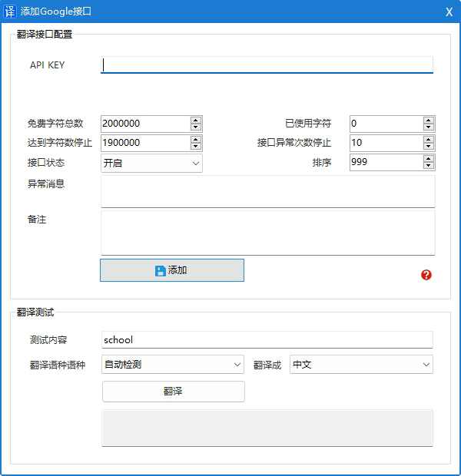Open the 翻译成 target language dropdown
Image resolution: width=461 pixels, height=476 pixels.
click(361, 365)
